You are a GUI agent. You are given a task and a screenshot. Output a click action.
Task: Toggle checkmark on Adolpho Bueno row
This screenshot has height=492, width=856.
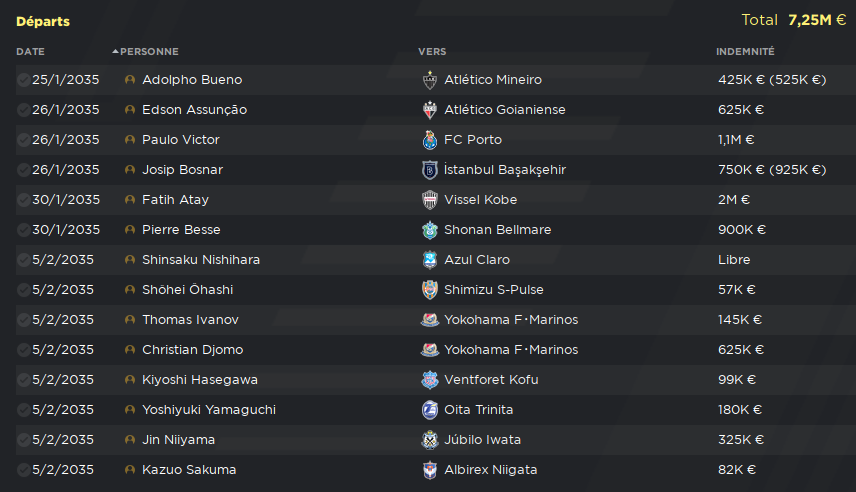pos(23,80)
